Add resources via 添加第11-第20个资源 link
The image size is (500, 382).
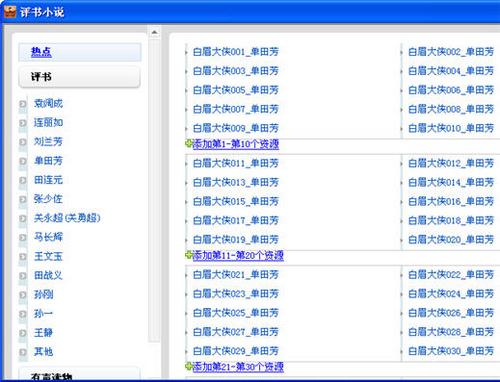(238, 256)
